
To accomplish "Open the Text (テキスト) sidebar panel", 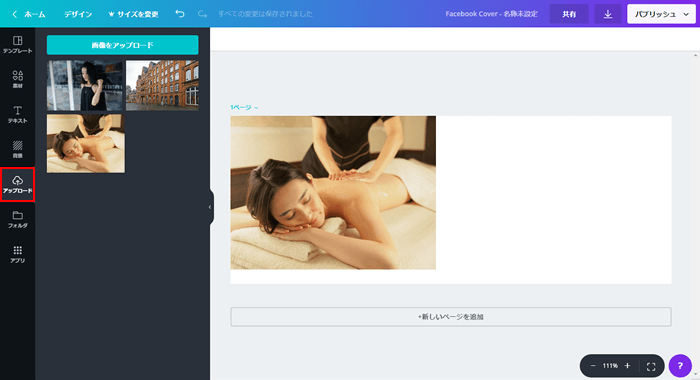I will pyautogui.click(x=17, y=114).
